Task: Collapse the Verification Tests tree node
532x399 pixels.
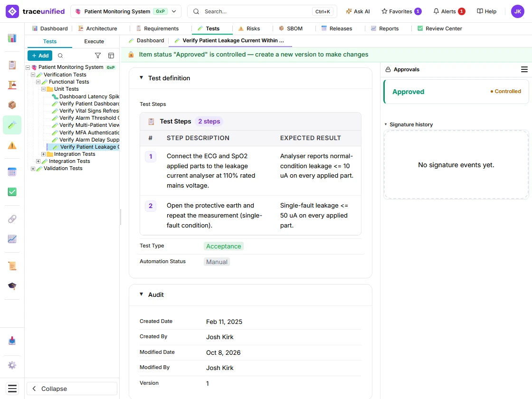Action: coord(33,75)
